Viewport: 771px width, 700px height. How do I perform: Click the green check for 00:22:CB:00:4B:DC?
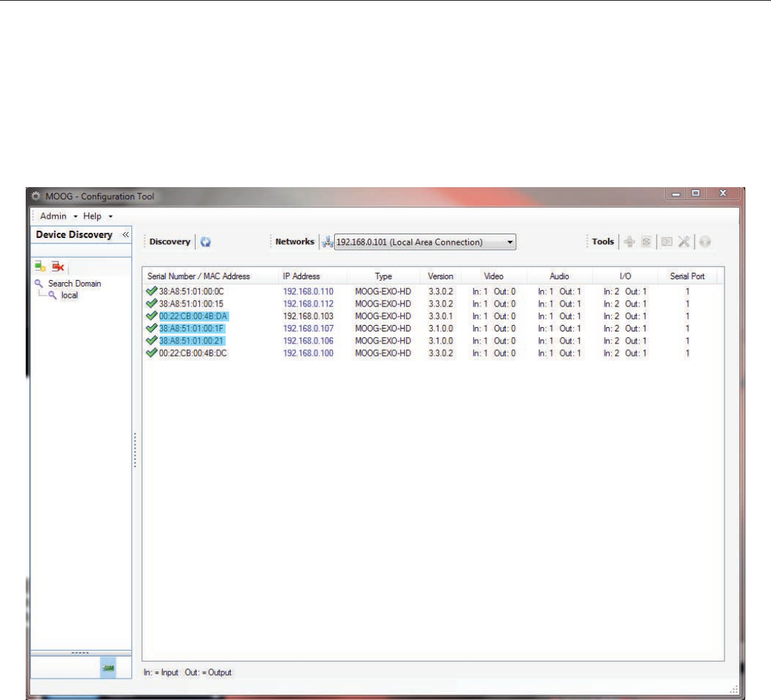click(151, 353)
